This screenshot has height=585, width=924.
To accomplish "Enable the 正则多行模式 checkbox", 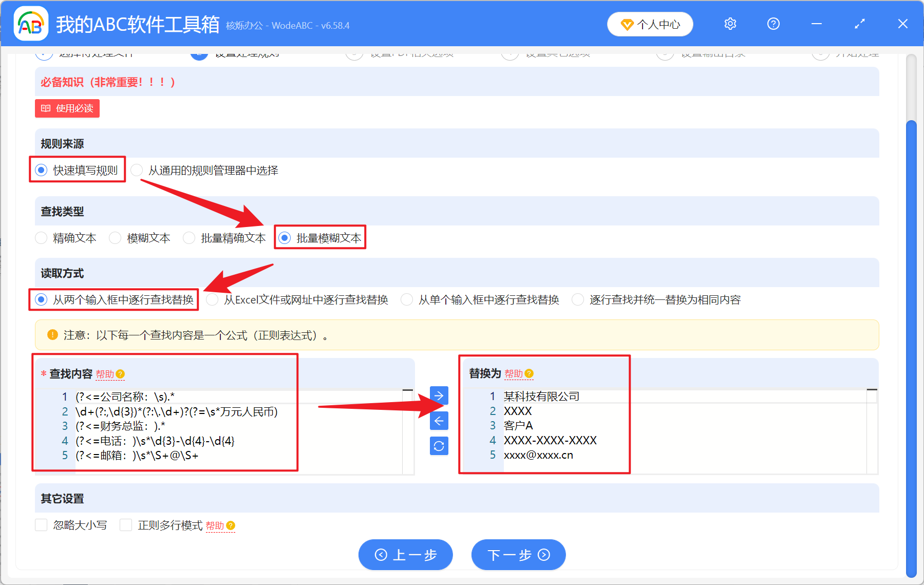I will click(126, 525).
